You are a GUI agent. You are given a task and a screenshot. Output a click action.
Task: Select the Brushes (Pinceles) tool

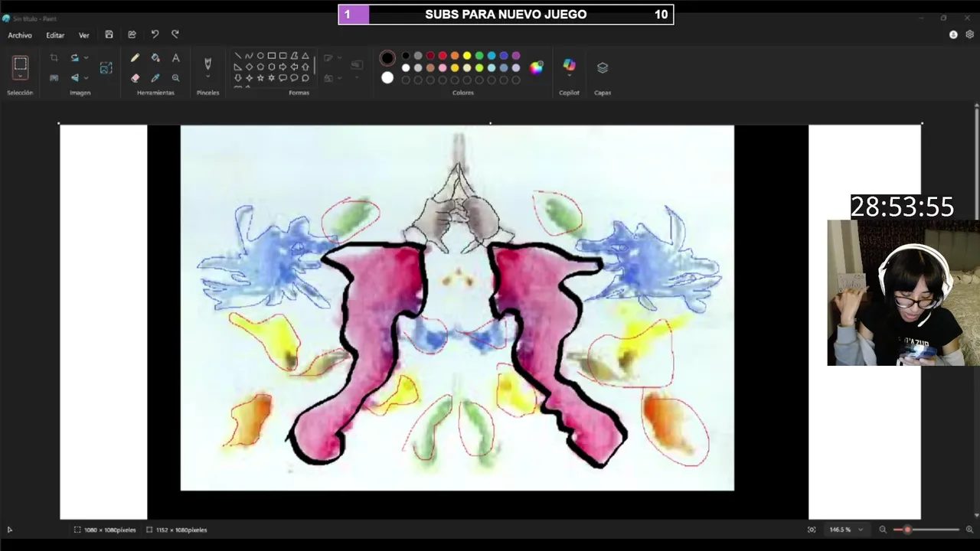tap(207, 64)
